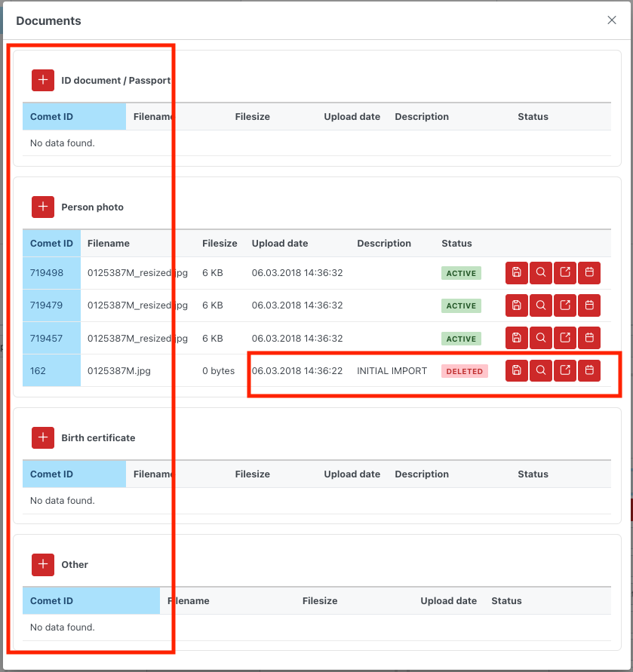Image resolution: width=633 pixels, height=672 pixels.
Task: Click the calendar icon for document 162
Action: click(x=589, y=370)
